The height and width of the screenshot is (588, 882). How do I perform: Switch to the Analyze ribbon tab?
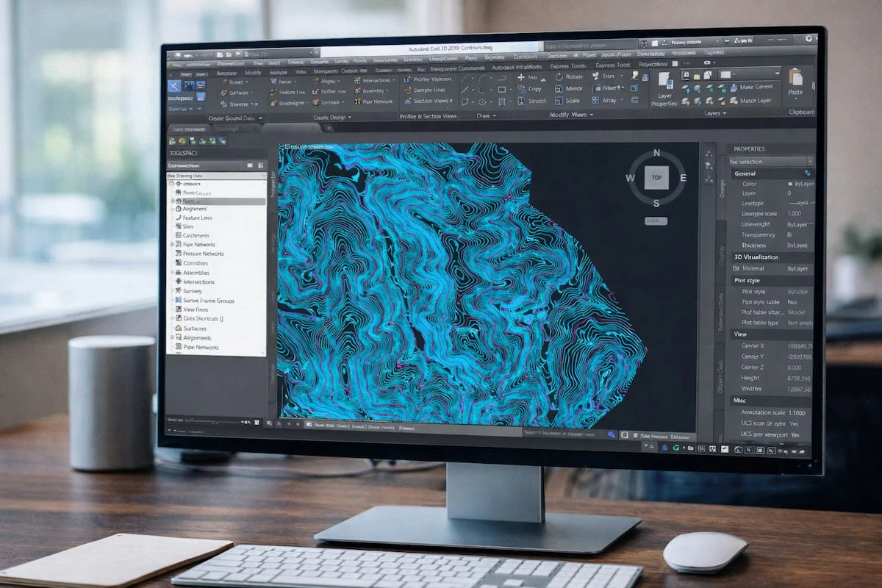click(279, 73)
